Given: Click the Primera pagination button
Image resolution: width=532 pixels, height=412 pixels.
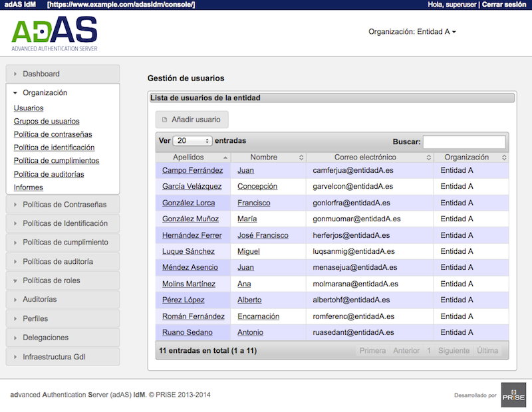Looking at the screenshot, I should 372,351.
